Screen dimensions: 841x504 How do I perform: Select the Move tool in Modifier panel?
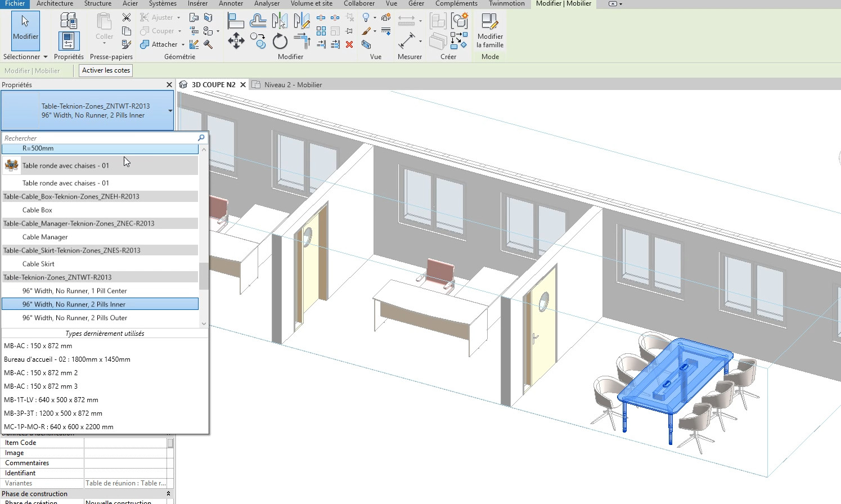[x=236, y=41]
